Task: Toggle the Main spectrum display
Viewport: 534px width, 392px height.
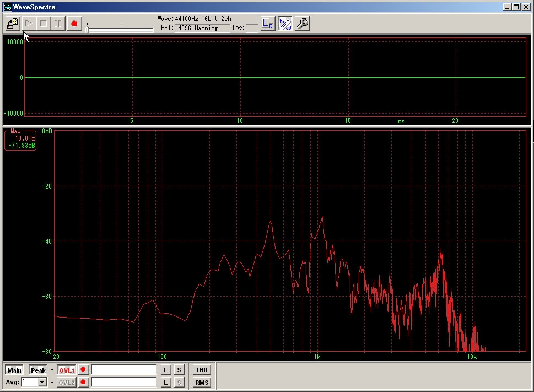Action: pos(15,370)
